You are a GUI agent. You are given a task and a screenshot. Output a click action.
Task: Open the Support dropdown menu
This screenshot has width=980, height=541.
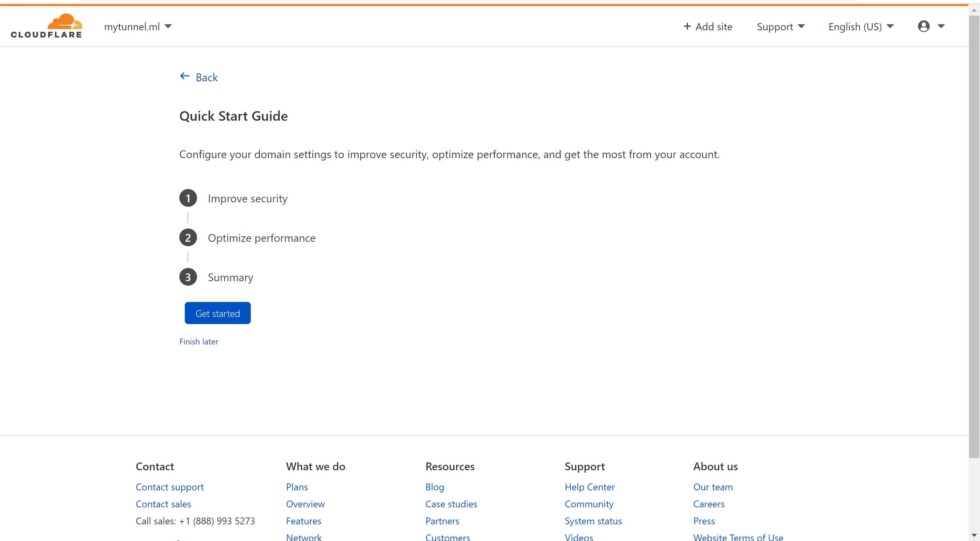(x=781, y=27)
